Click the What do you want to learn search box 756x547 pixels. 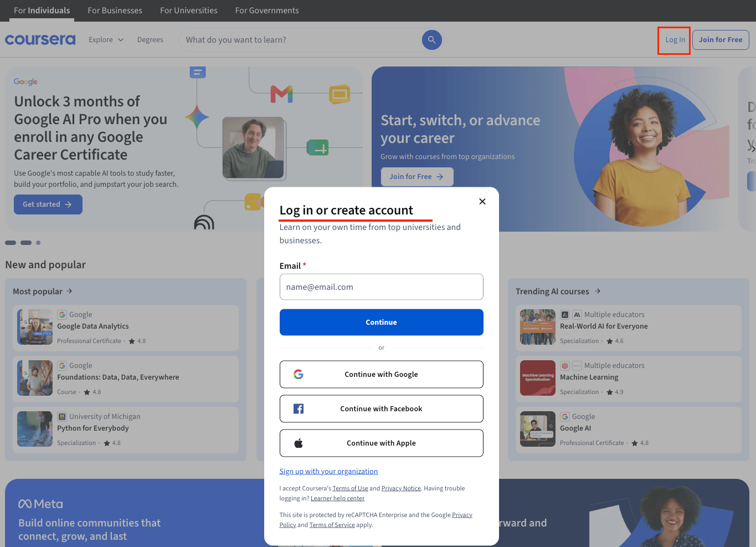tap(302, 40)
